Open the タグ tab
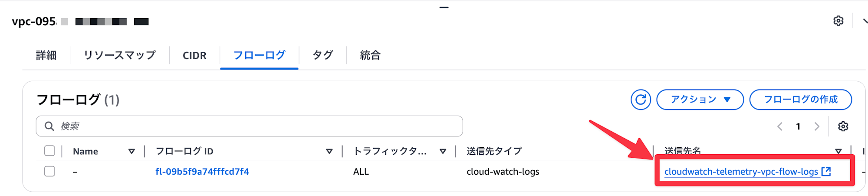 (x=323, y=55)
